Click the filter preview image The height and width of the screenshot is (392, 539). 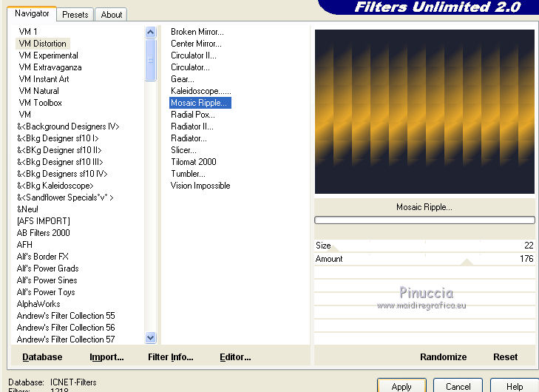tap(424, 112)
